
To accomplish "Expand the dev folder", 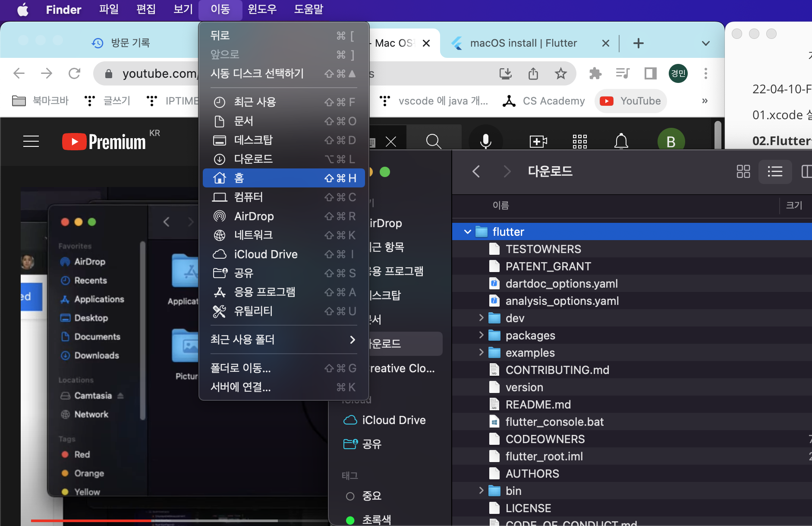I will 481,318.
